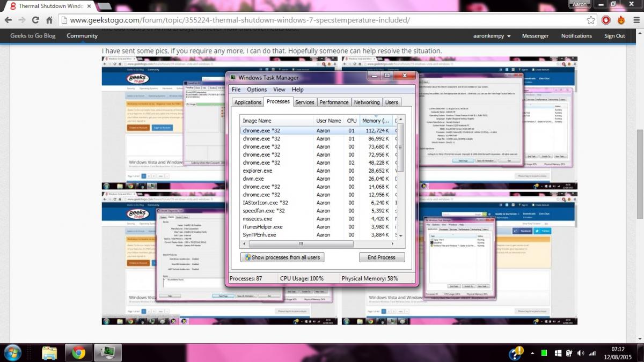The image size is (644, 362).
Task: Open the browser home page icon
Action: [49, 20]
